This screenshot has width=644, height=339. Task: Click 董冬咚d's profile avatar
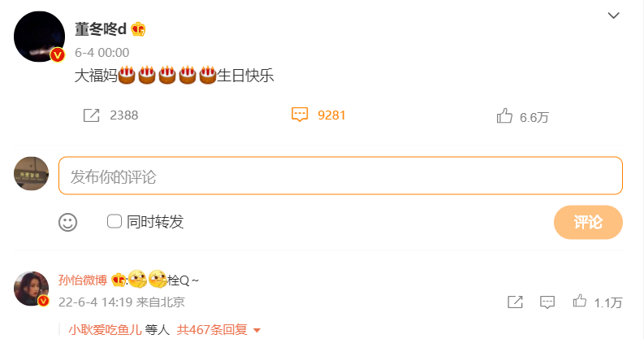(40, 37)
